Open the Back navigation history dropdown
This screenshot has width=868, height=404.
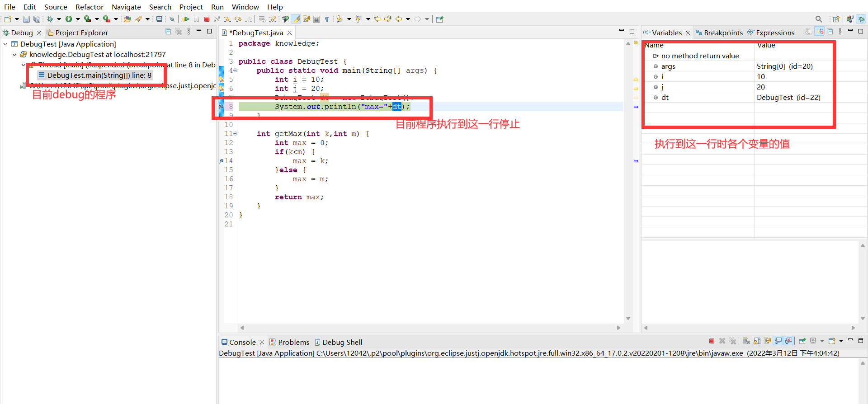point(408,19)
